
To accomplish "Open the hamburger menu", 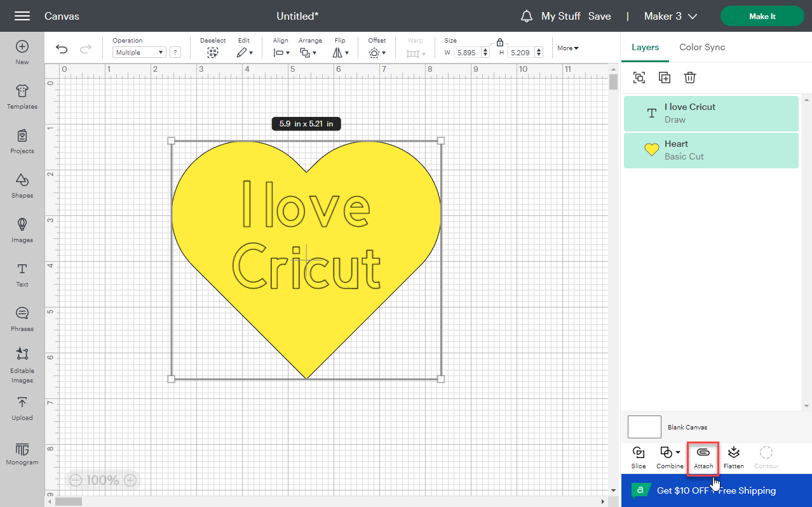I will click(22, 16).
